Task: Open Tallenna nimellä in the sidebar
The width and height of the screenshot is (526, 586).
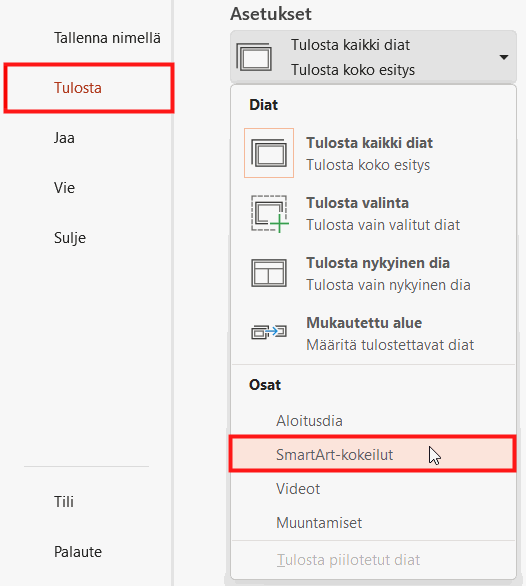Action: [107, 38]
